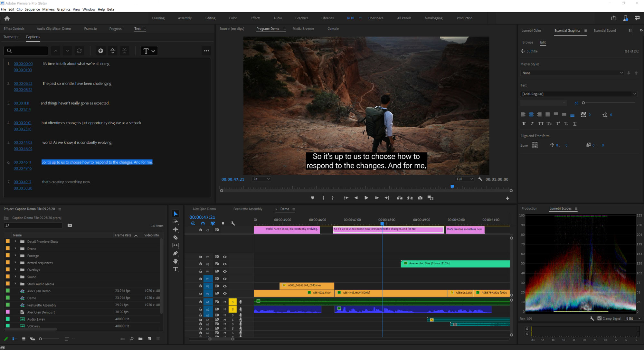Expand the Drone project bin folder
Image resolution: width=644 pixels, height=350 pixels.
click(x=14, y=249)
